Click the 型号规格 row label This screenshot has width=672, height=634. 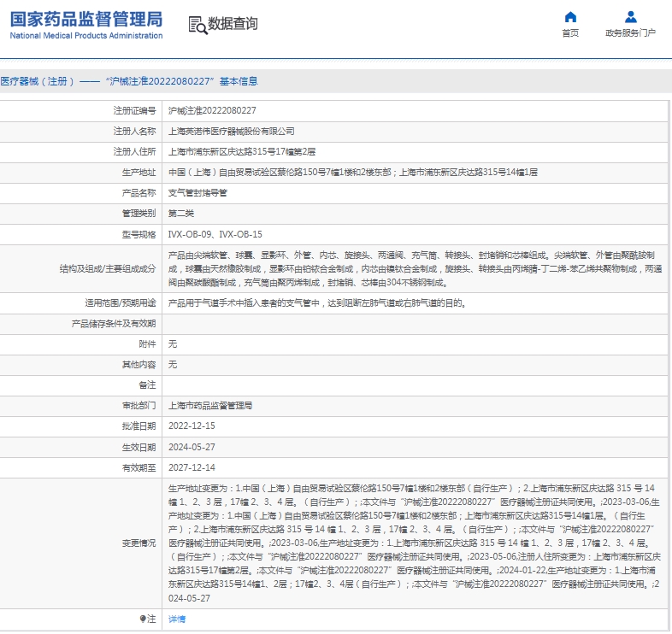coord(139,234)
